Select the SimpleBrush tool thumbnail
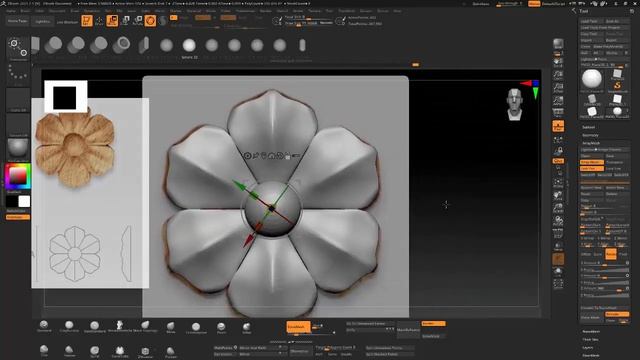This screenshot has height=360, width=640. coord(617,86)
